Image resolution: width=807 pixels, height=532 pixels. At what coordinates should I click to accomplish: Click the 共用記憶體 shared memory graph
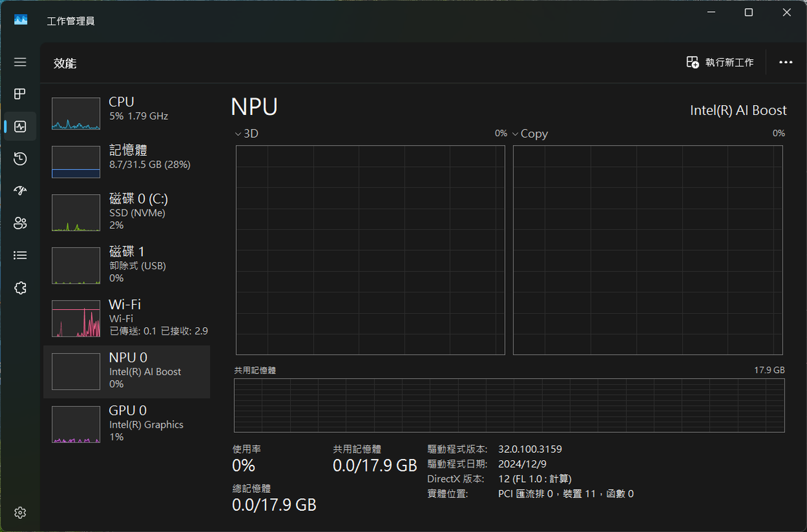coord(510,406)
